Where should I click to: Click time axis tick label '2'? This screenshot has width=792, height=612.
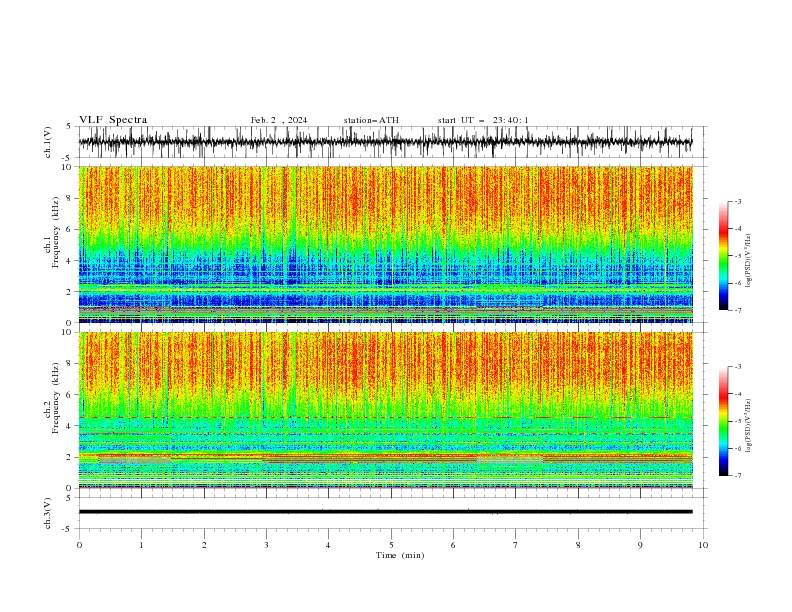pos(204,545)
